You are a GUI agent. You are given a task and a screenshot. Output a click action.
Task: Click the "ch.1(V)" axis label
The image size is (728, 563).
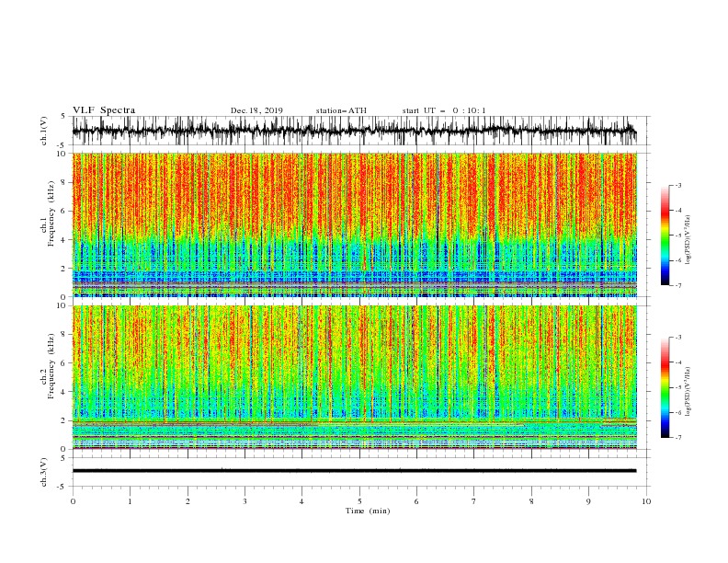pyautogui.click(x=44, y=131)
